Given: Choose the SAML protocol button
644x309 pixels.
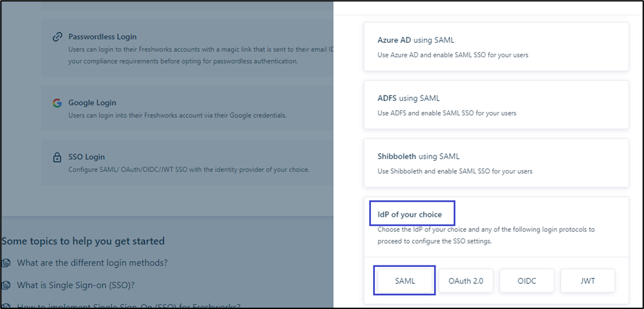Looking at the screenshot, I should [405, 281].
